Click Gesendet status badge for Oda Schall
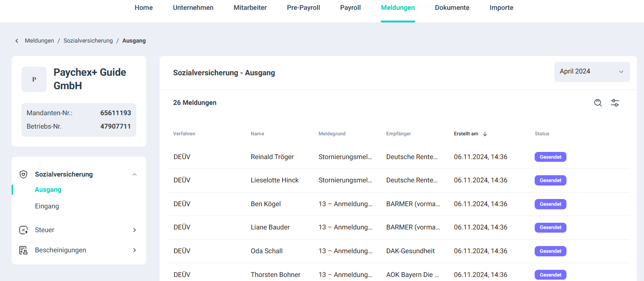This screenshot has height=281, width=644. [x=550, y=251]
